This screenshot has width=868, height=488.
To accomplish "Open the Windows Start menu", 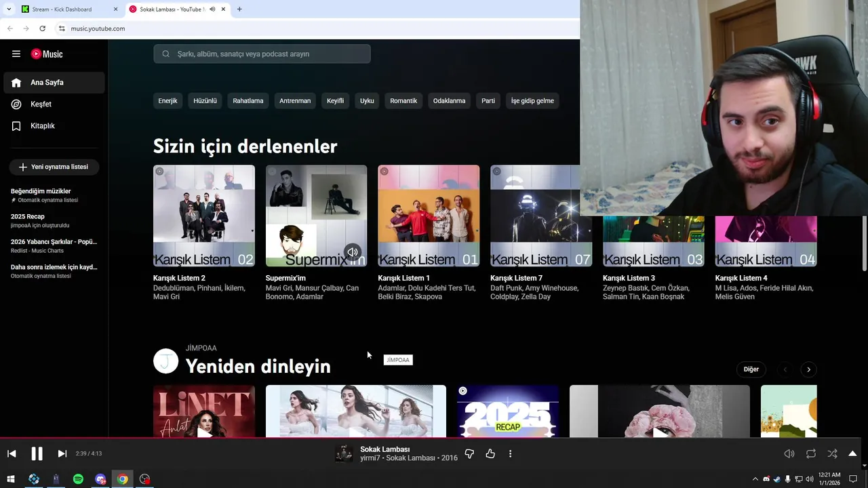I will click(11, 479).
